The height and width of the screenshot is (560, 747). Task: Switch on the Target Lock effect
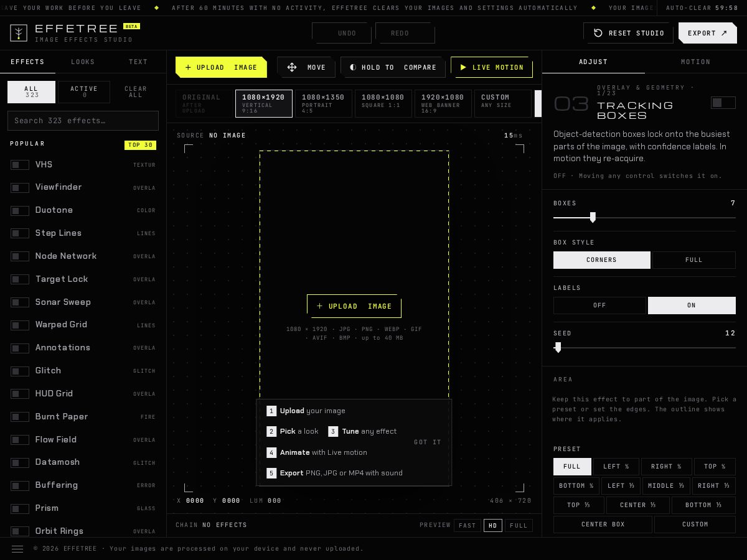point(20,279)
